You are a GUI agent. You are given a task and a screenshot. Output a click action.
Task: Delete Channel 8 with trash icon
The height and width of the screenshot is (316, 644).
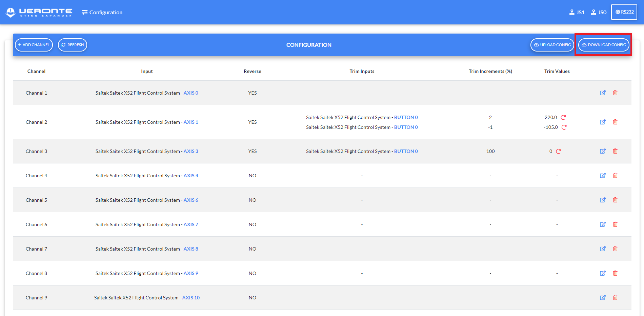[615, 273]
